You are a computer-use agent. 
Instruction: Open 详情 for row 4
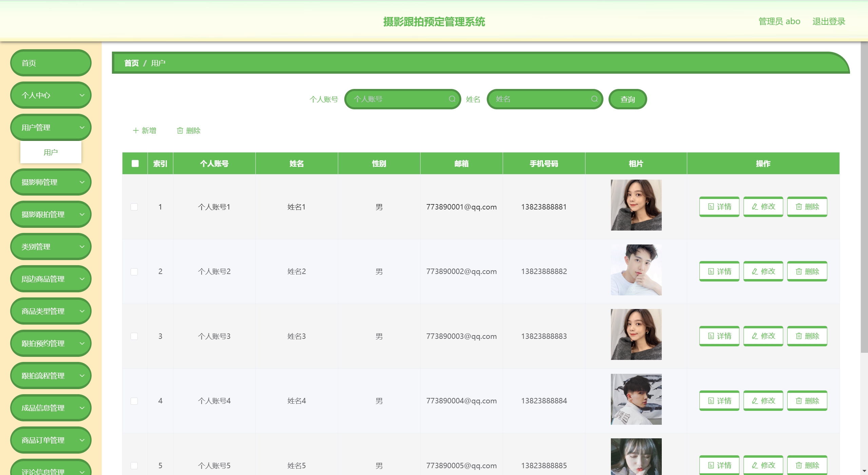(719, 401)
